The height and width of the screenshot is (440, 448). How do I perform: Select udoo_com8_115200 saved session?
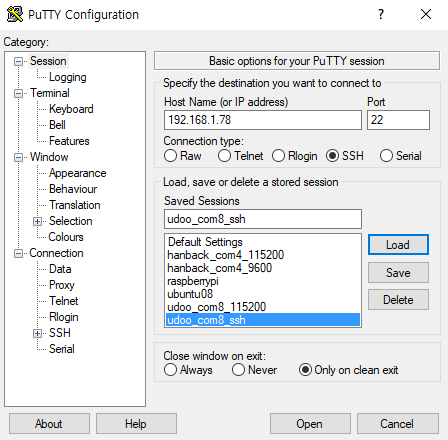click(263, 307)
